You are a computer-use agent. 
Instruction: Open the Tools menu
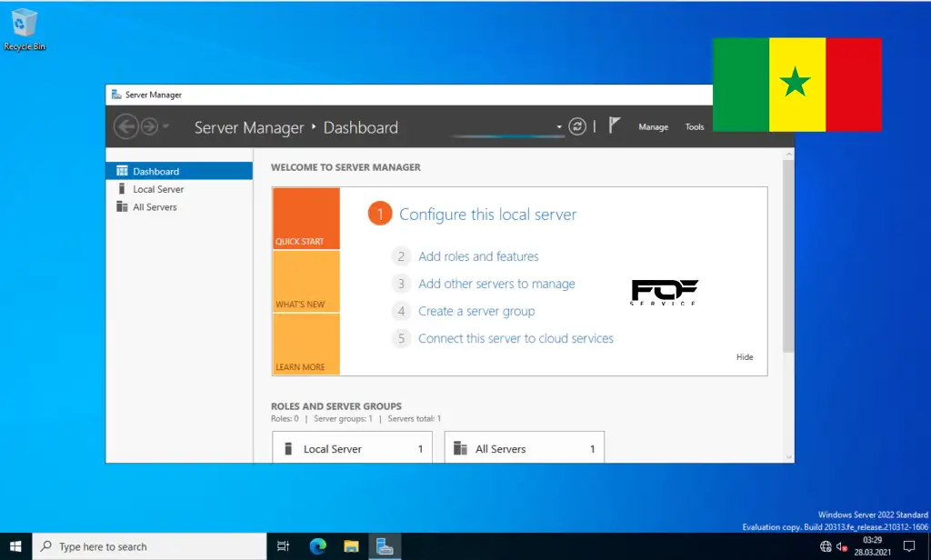click(x=694, y=126)
